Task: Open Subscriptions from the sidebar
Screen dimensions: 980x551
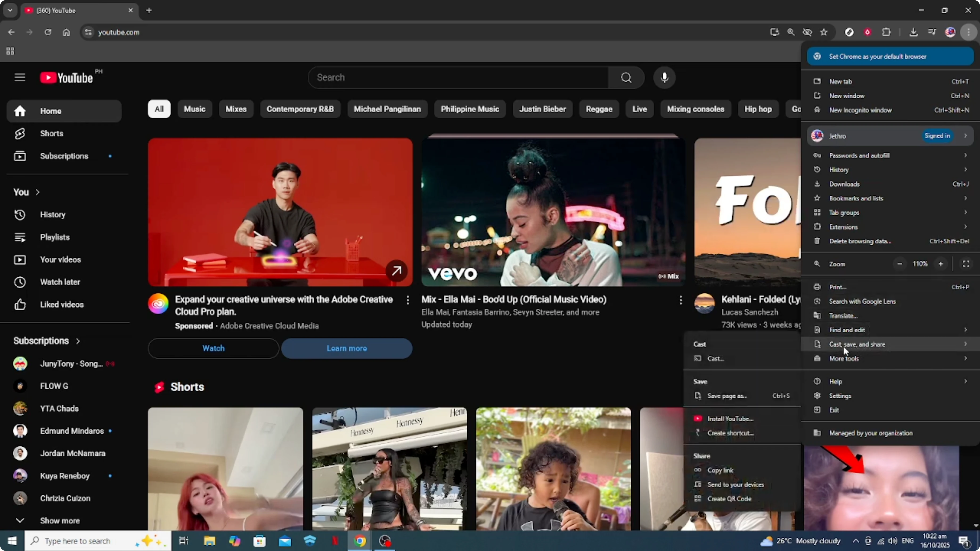Action: (64, 156)
